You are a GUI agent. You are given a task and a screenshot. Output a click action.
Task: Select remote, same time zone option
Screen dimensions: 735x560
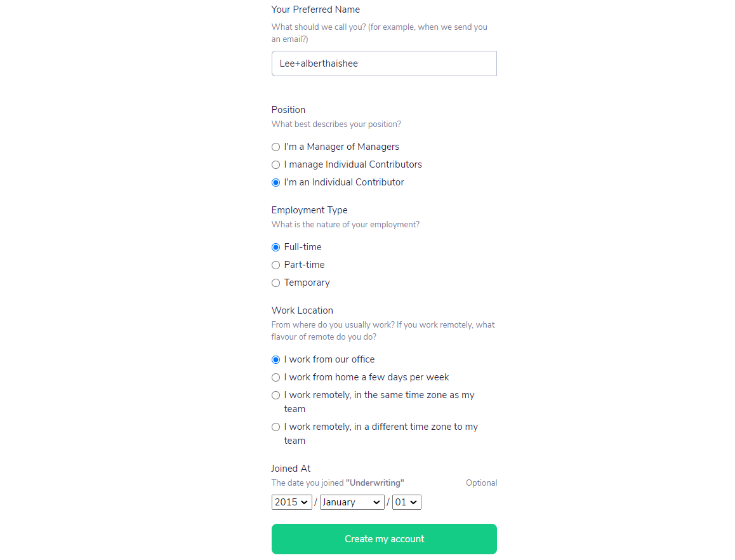[x=275, y=395]
